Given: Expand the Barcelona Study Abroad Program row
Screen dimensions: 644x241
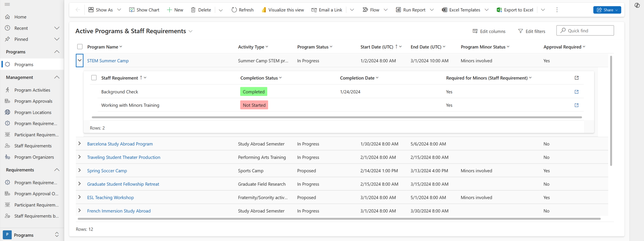Looking at the screenshot, I should coord(79,143).
